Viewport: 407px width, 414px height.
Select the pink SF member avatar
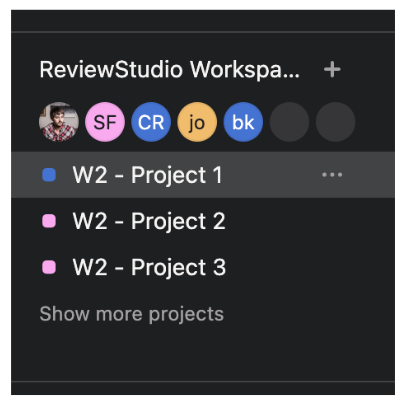(105, 122)
